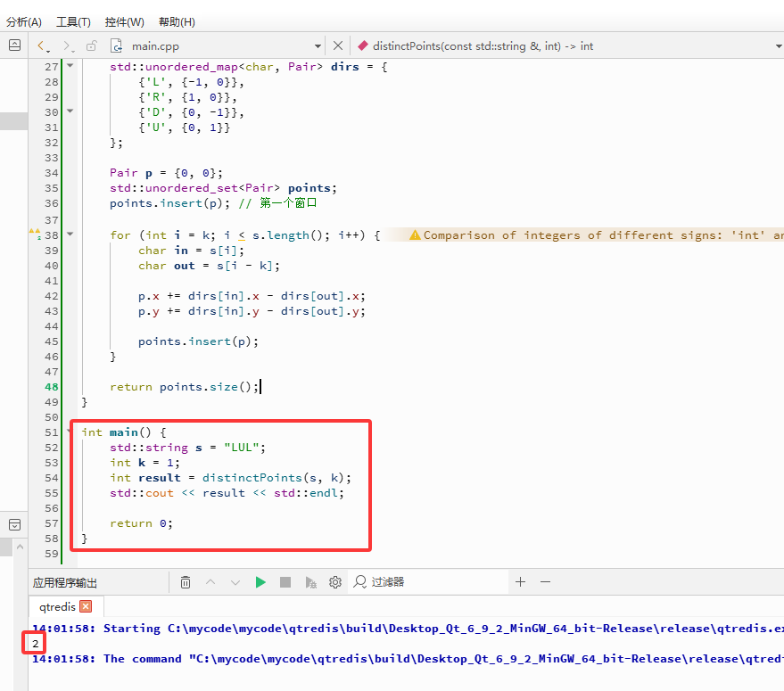Click the main.cpp file icon
784x691 pixels.
[116, 46]
